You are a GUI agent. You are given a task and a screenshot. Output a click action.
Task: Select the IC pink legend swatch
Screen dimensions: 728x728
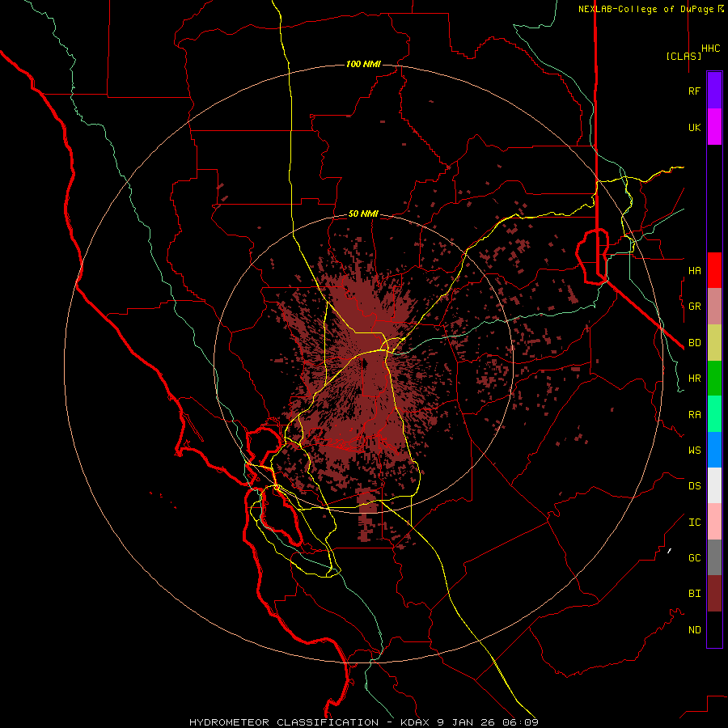click(714, 522)
